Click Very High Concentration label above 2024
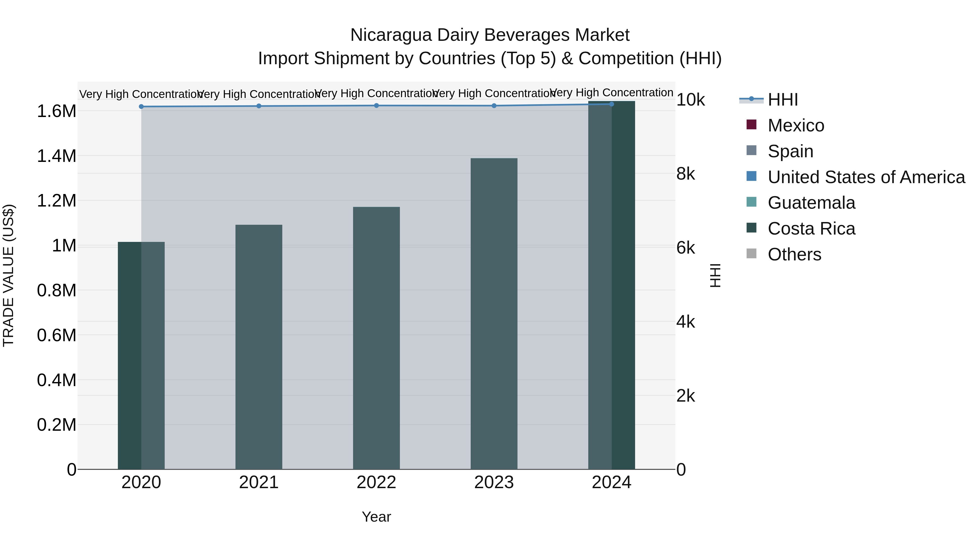The height and width of the screenshot is (551, 980). coord(611,93)
